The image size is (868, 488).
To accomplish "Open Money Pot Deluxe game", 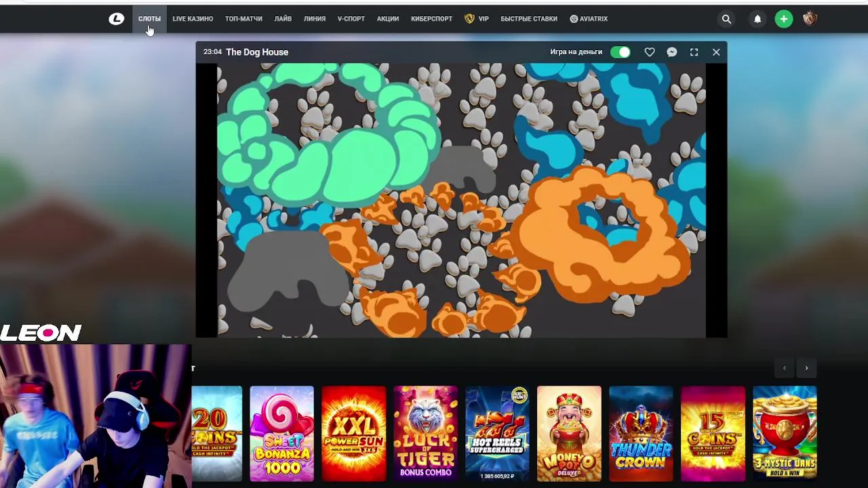I will coord(569,434).
